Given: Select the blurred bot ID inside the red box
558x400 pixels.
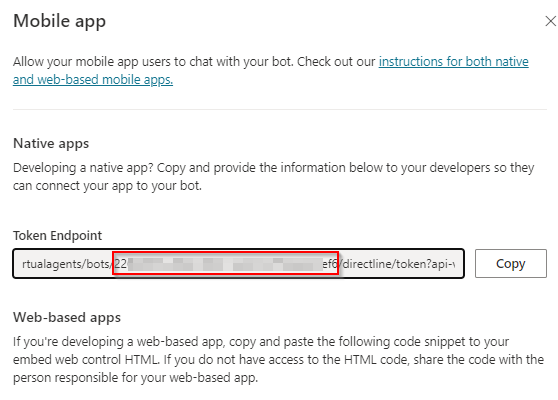Looking at the screenshot, I should pyautogui.click(x=225, y=263).
